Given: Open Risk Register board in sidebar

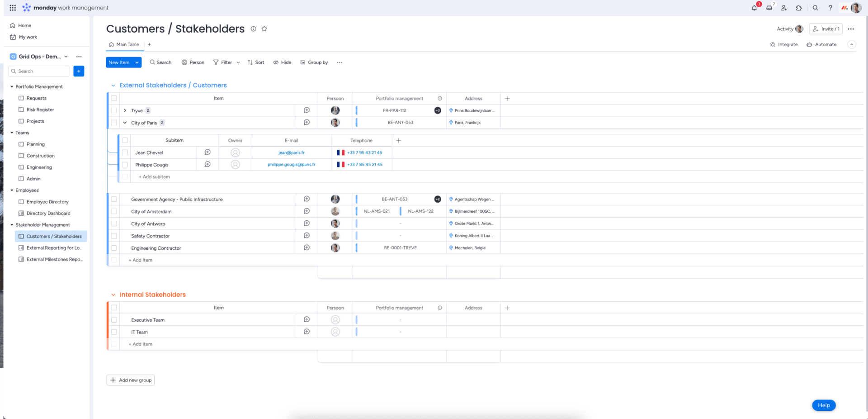Looking at the screenshot, I should [x=40, y=110].
